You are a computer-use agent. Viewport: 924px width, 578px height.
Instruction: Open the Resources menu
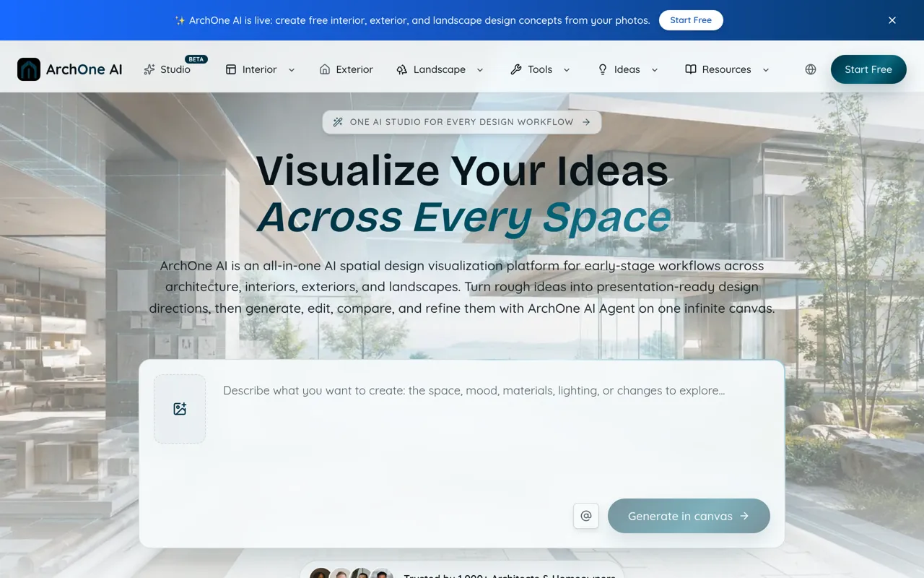tap(727, 69)
